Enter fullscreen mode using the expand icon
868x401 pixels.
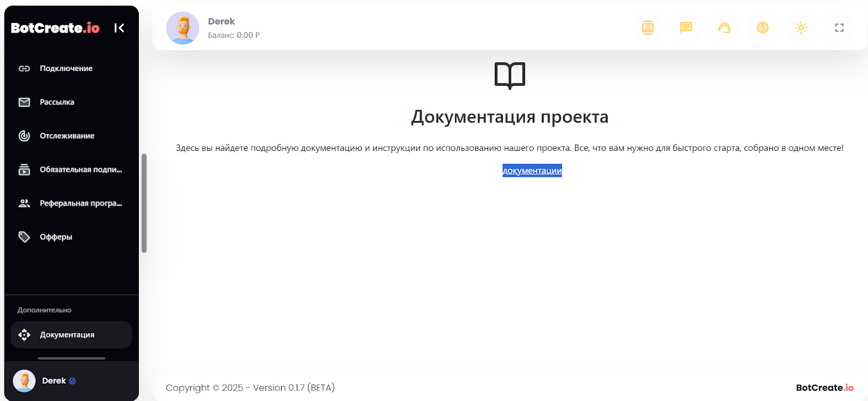click(x=839, y=28)
